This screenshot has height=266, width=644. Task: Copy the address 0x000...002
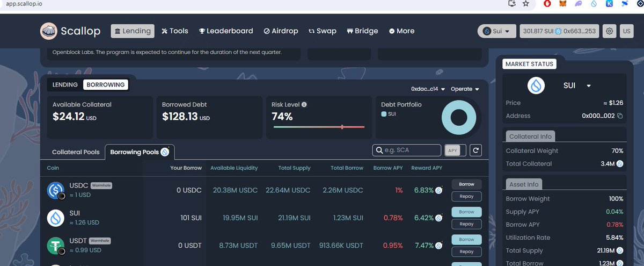click(x=620, y=116)
